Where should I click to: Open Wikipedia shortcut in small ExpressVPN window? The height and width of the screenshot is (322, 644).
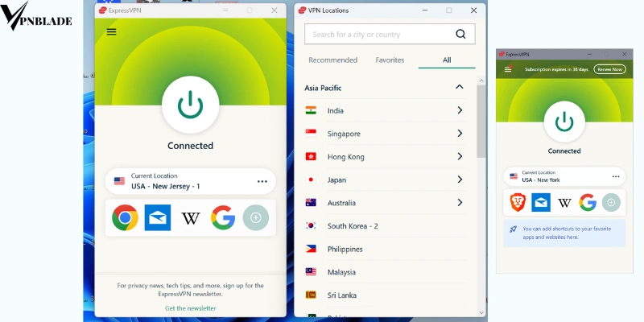(x=564, y=203)
